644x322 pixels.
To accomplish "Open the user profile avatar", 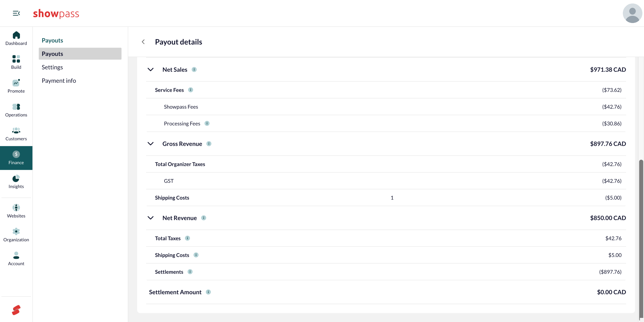I will [632, 13].
